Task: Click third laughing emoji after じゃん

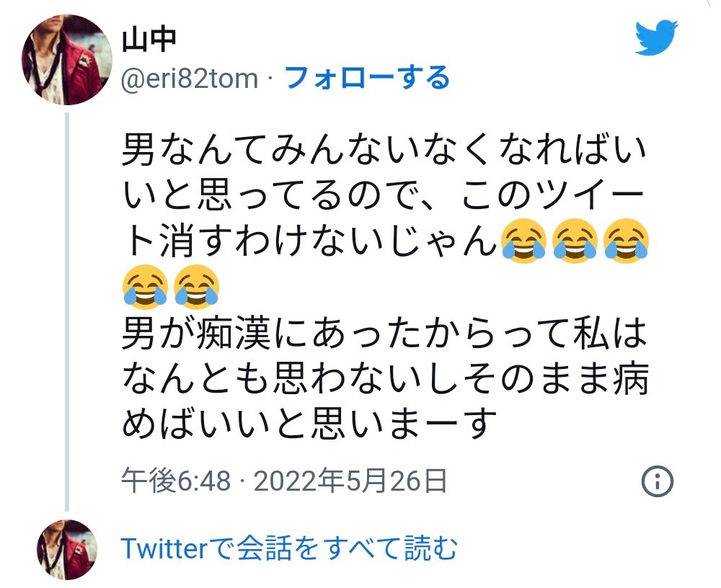Action: [626, 241]
